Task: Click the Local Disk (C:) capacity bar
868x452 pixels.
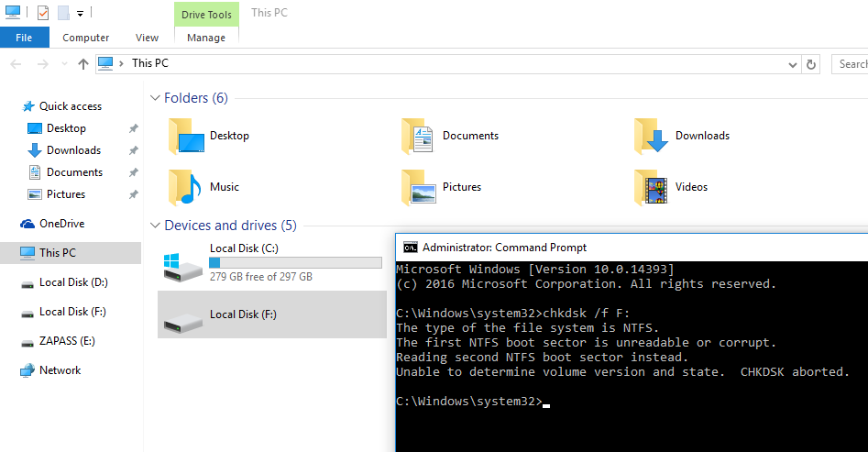Action: click(295, 262)
